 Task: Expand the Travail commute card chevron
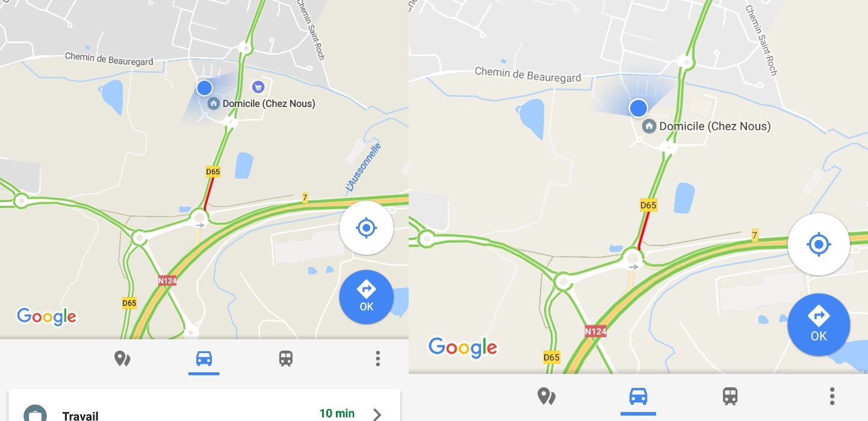pos(377,414)
